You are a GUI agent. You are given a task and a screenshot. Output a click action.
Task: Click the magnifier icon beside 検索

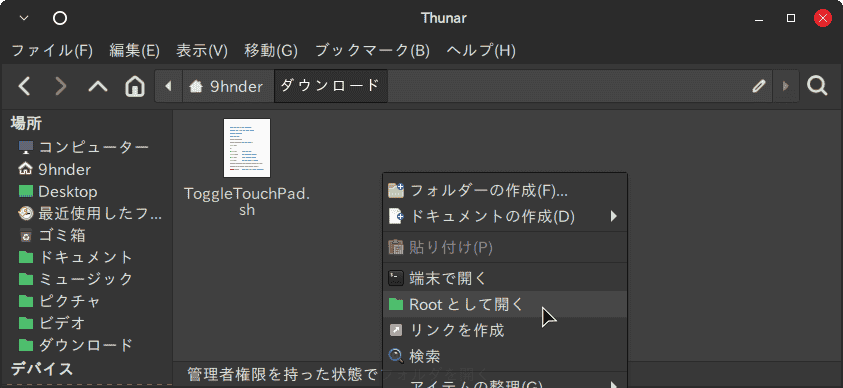tap(396, 356)
